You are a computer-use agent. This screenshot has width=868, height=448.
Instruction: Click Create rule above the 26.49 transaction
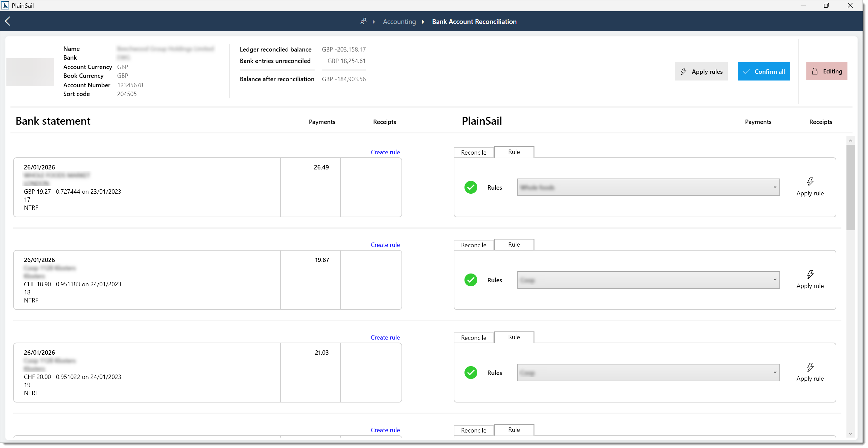(385, 152)
